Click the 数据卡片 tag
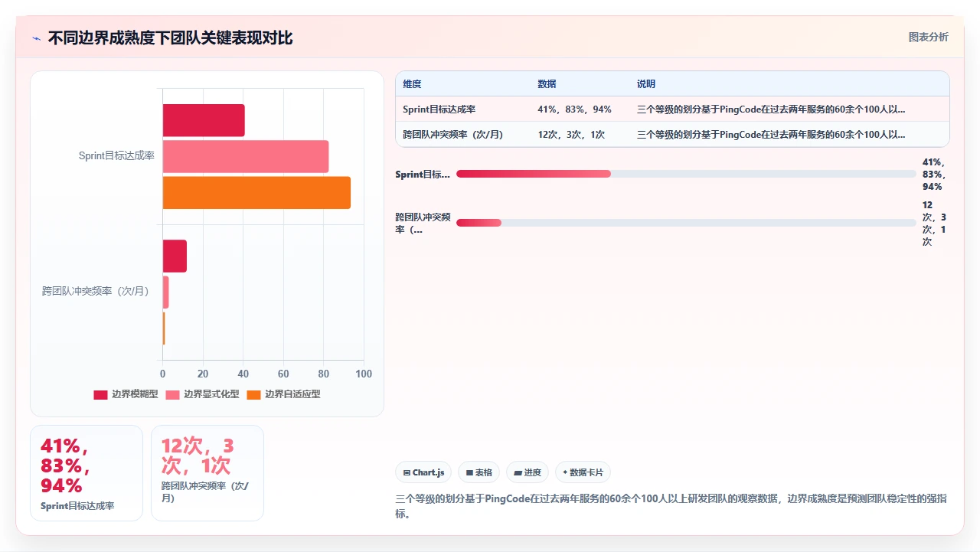Viewport: 980px width, 552px height. [x=583, y=472]
